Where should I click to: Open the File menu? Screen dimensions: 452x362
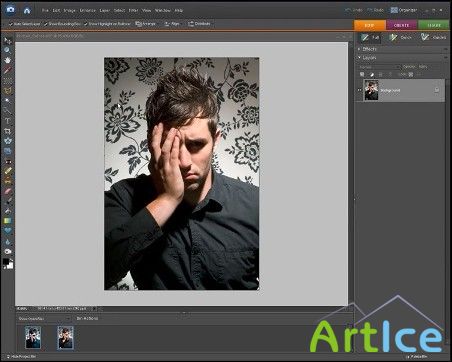(x=45, y=10)
